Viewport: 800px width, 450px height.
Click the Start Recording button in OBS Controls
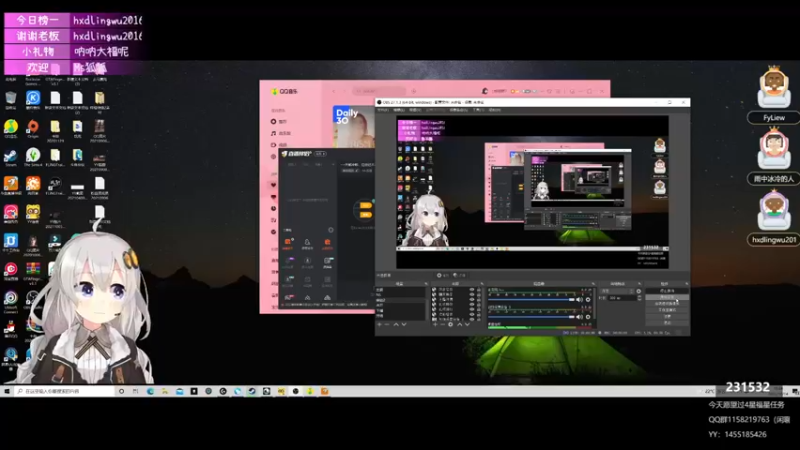667,297
